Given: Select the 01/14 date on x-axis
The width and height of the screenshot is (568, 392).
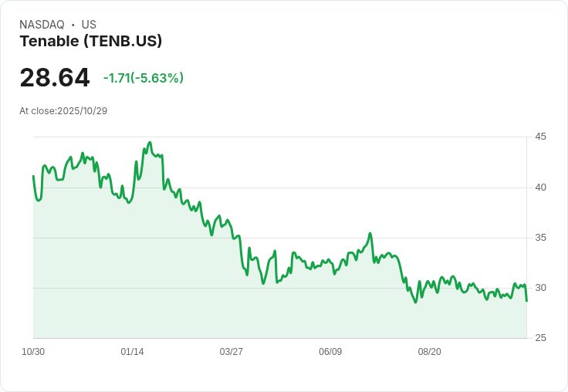Looking at the screenshot, I should pyautogui.click(x=132, y=352).
